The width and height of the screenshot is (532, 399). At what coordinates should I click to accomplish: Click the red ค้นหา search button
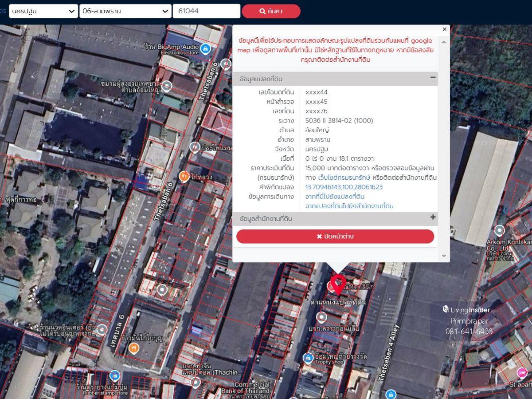click(x=271, y=11)
